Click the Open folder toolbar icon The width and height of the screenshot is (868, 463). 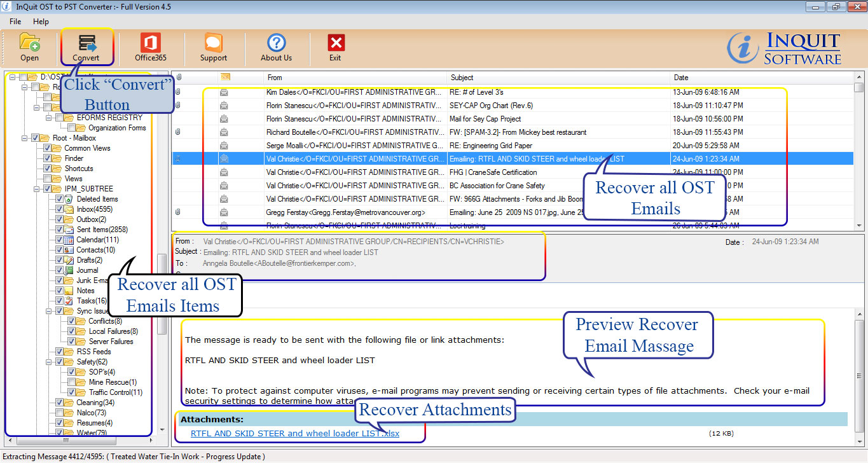tap(29, 43)
